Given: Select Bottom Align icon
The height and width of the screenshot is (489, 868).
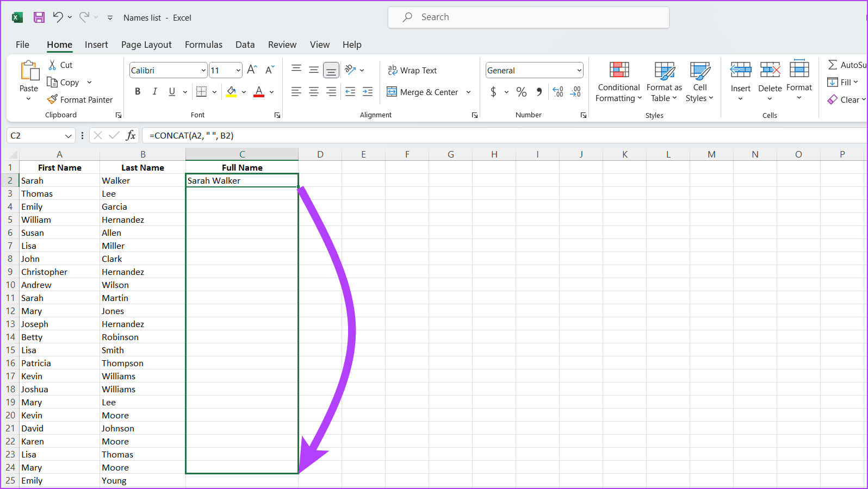Looking at the screenshot, I should (331, 70).
